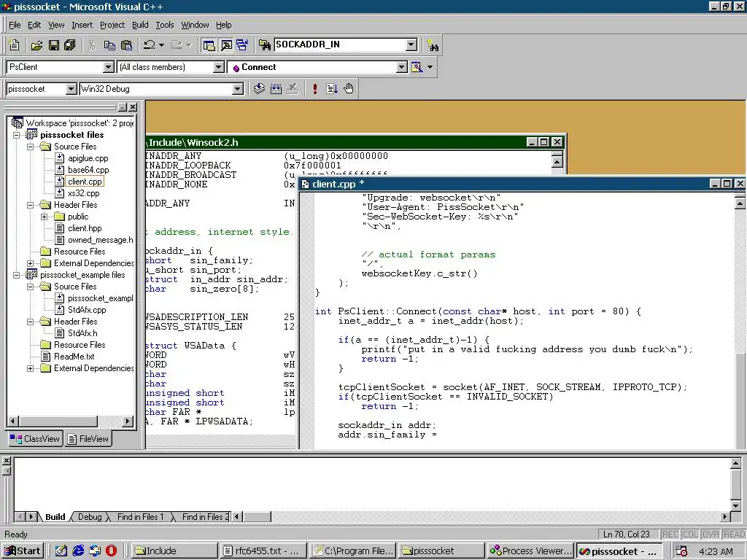Copy selection using the Copy icon
This screenshot has width=747, height=560.
[x=109, y=44]
